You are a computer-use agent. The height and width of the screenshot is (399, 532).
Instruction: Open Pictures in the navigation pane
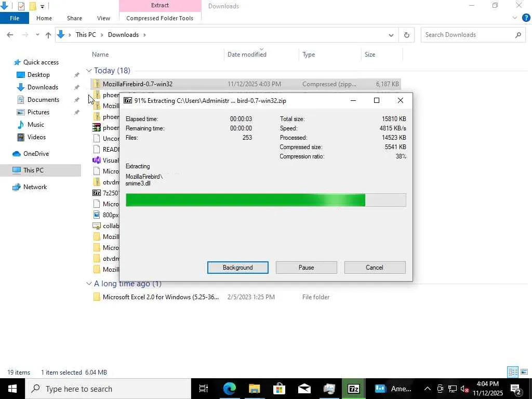(38, 112)
